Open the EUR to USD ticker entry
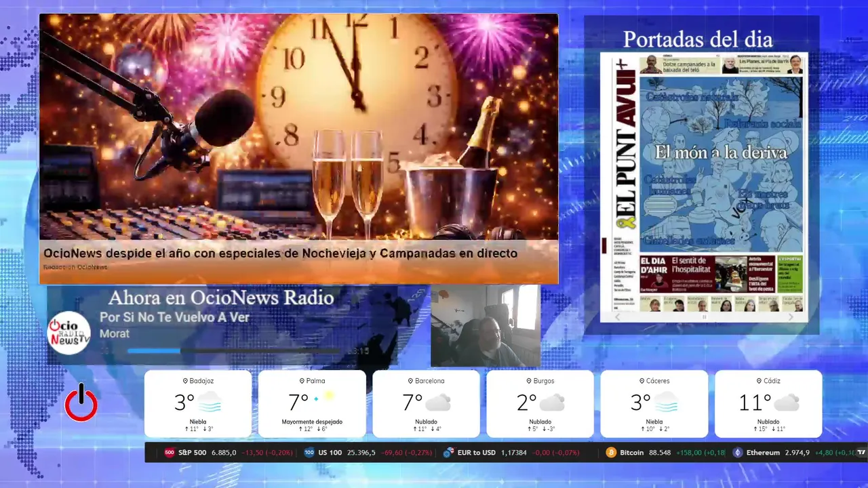This screenshot has height=488, width=868. 511,452
